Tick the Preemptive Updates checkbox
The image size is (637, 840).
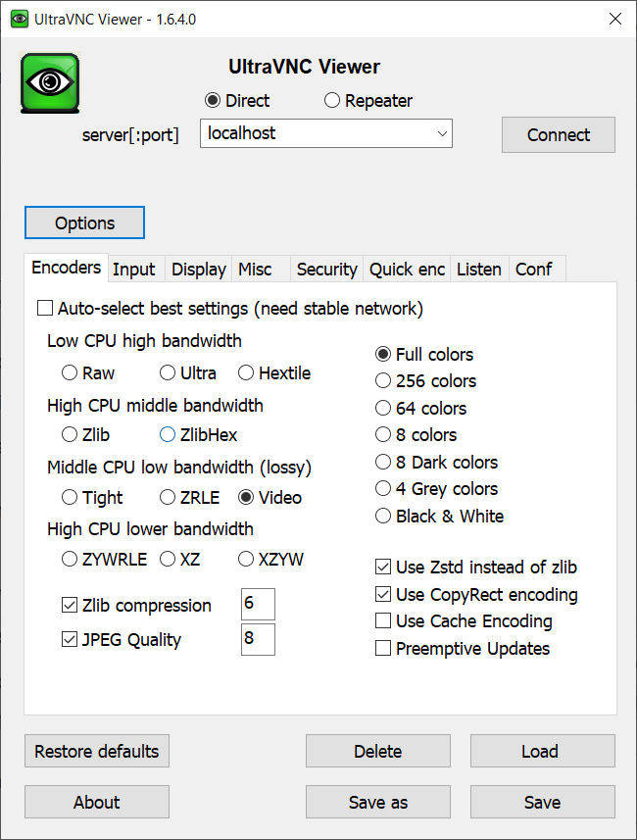pos(383,649)
